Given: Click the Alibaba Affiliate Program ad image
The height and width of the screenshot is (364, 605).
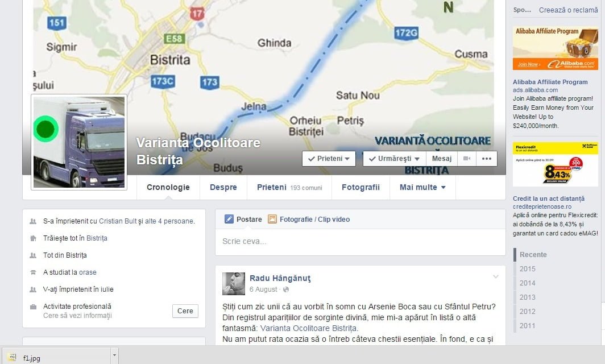Looking at the screenshot, I should pos(555,48).
